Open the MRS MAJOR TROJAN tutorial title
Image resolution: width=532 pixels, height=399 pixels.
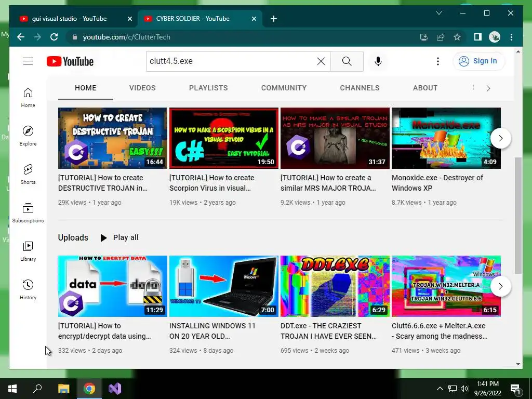coord(328,183)
